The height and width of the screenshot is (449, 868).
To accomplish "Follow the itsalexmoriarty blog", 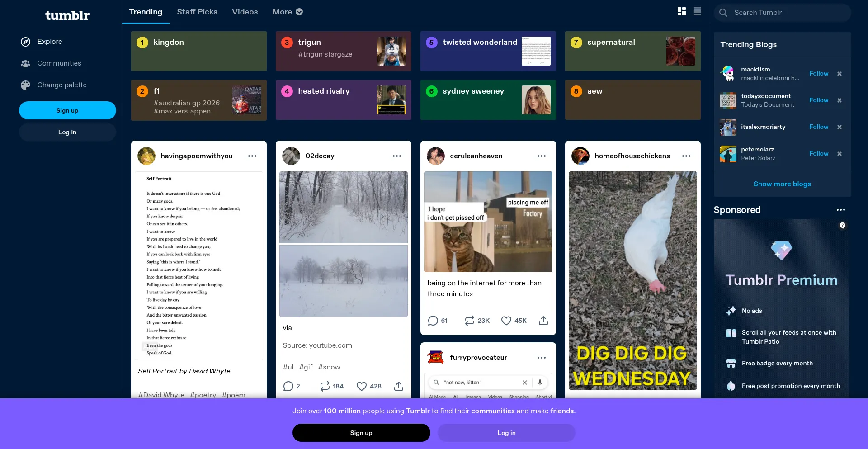I will click(x=819, y=127).
